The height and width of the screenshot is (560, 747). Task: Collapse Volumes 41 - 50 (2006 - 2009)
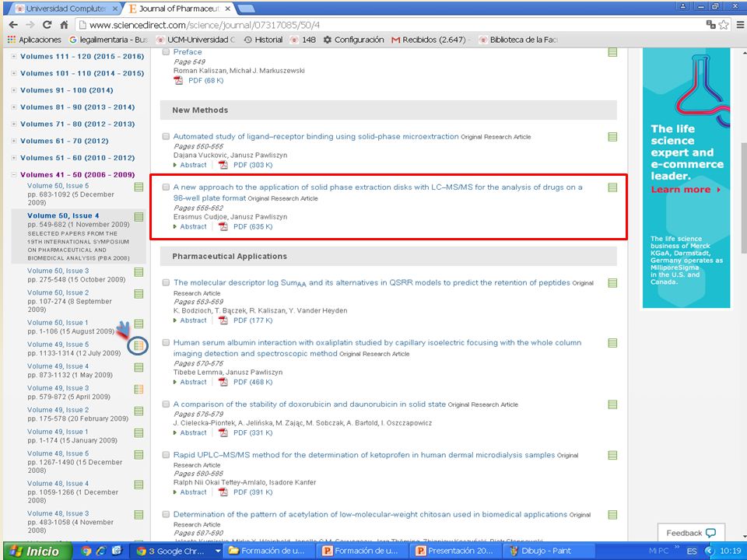14,175
